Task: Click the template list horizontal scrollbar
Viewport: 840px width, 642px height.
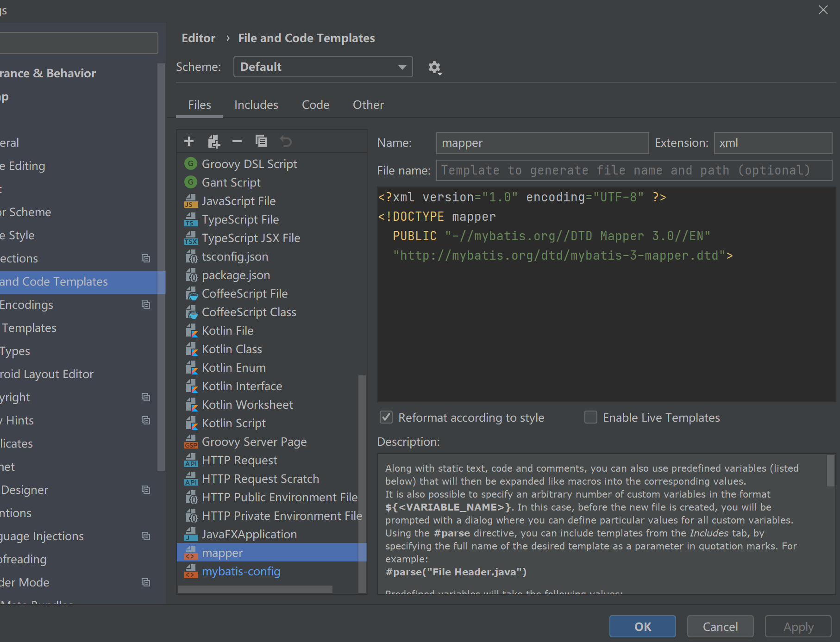Action: (x=255, y=589)
